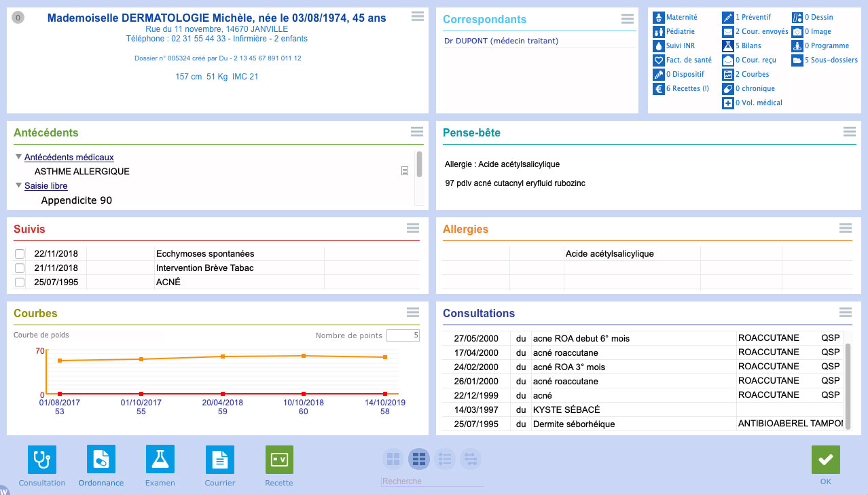Open the Examen flask icon
Viewport: 868px width, 495px height.
160,460
